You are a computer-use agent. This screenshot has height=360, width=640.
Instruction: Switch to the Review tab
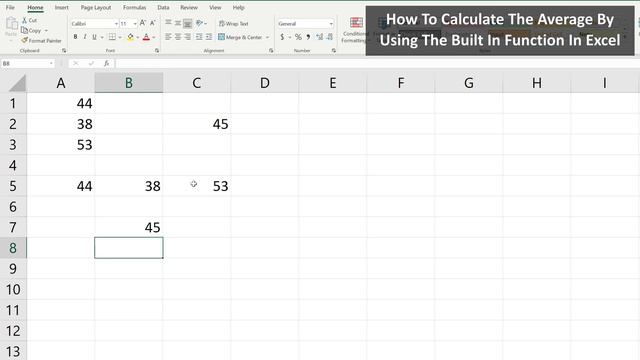click(x=189, y=7)
